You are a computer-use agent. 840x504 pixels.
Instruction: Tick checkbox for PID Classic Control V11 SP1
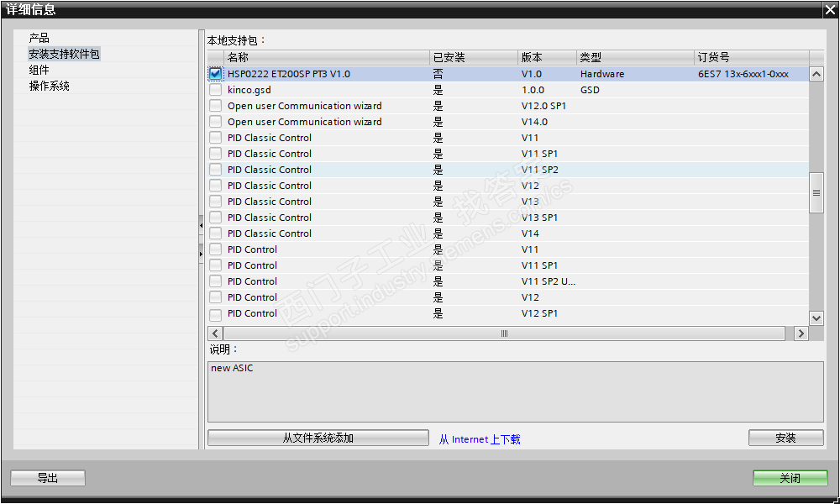pyautogui.click(x=215, y=154)
